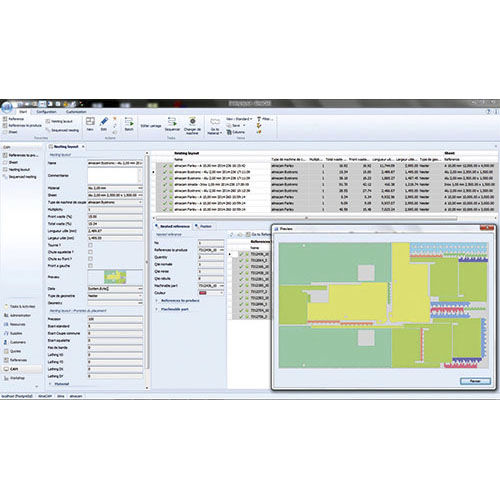Image resolution: width=500 pixels, height=500 pixels.
Task: Click the Editer calepage button
Action: [x=151, y=126]
